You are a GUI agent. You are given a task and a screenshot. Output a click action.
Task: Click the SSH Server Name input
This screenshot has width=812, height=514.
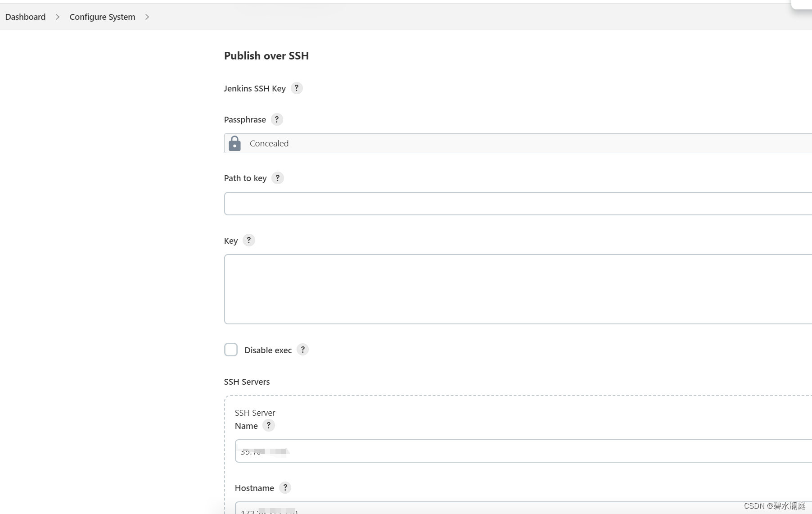(x=523, y=451)
